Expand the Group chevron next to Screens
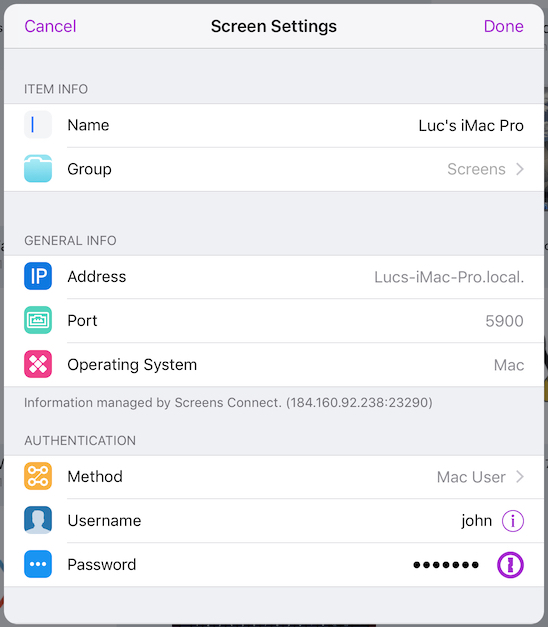The image size is (548, 627). pyautogui.click(x=520, y=169)
